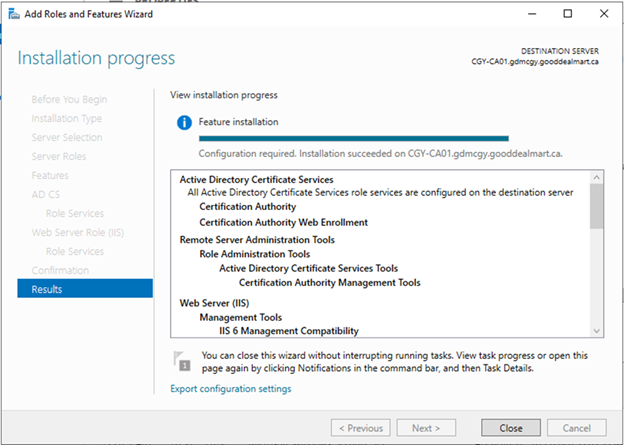Select Web Server Role (IIS) step
This screenshot has height=445, width=624.
click(x=78, y=232)
